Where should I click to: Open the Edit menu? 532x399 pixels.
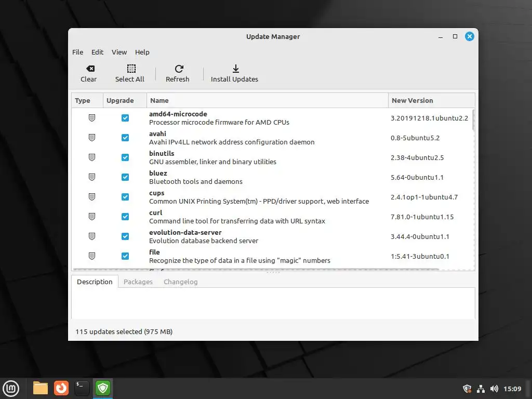(x=97, y=52)
